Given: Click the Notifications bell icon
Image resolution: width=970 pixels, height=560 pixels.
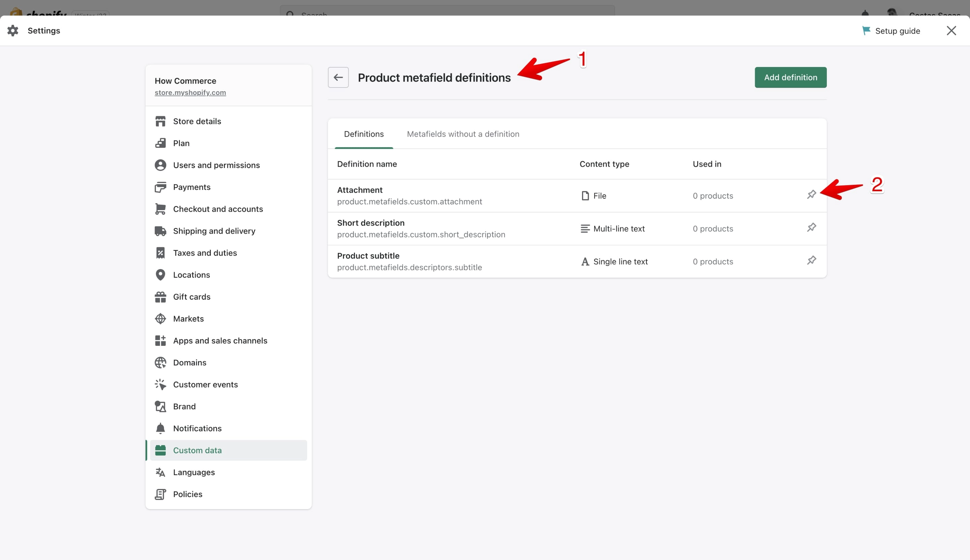Looking at the screenshot, I should pyautogui.click(x=160, y=428).
